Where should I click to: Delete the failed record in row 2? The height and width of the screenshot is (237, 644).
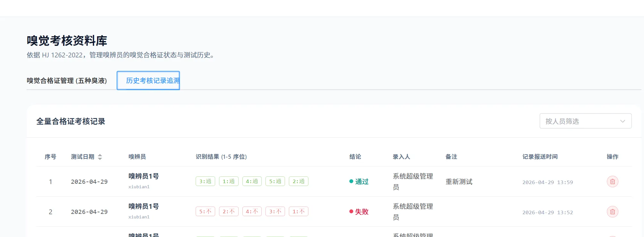[612, 212]
